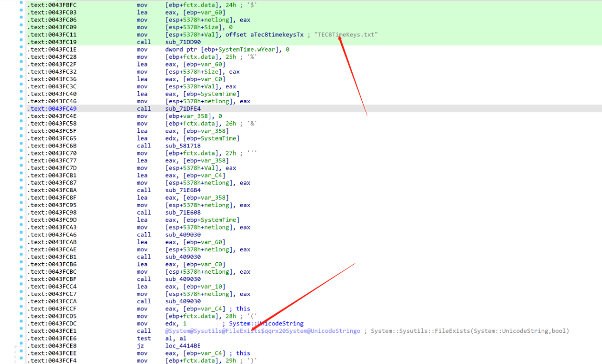Click "edx, [ebp+SystemTime]" operand at 0043FC65
This screenshot has width=602, height=364.
pyautogui.click(x=202, y=138)
